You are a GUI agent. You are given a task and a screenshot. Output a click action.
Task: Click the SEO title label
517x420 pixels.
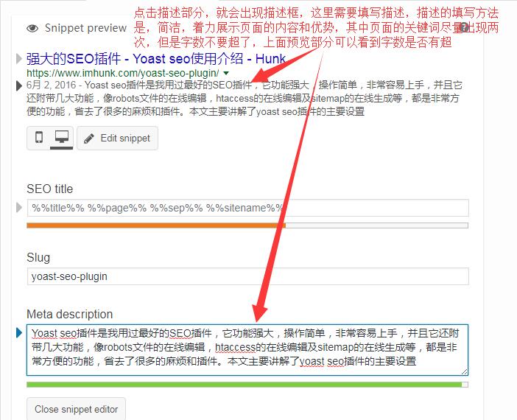click(50, 189)
